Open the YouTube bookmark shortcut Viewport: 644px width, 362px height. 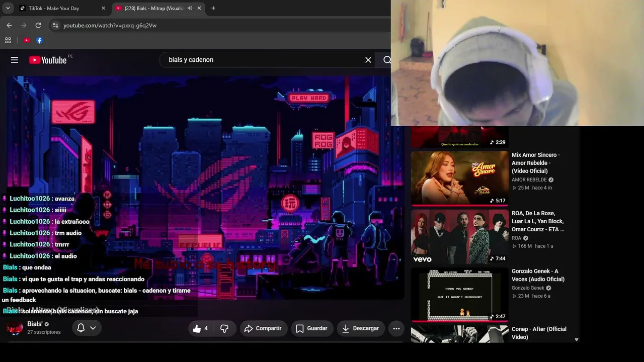27,40
